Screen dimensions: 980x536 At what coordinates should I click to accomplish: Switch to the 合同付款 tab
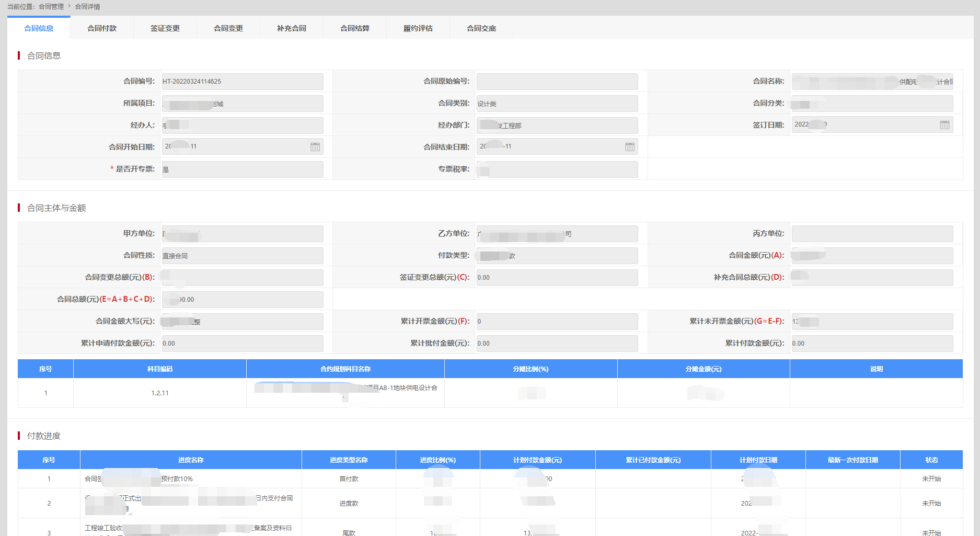(x=102, y=28)
